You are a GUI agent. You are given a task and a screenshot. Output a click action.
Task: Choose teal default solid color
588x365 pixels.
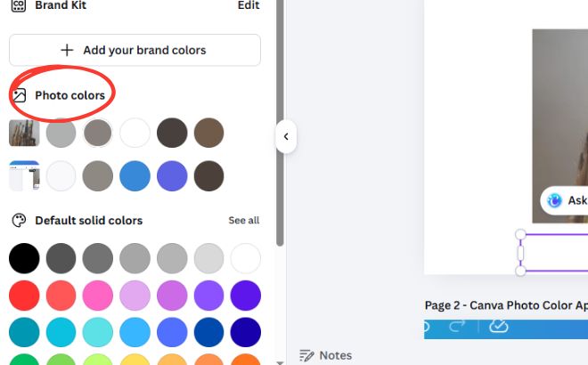(24, 332)
